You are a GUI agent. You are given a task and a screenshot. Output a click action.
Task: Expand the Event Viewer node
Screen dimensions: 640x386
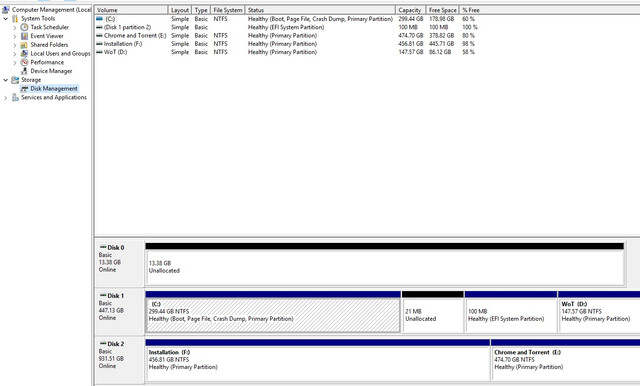pyautogui.click(x=15, y=36)
